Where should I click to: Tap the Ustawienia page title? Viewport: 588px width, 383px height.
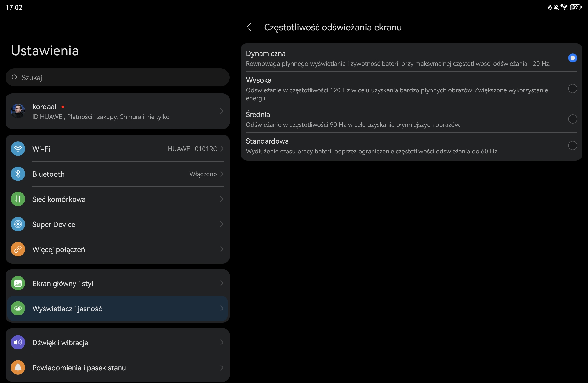[x=45, y=51]
